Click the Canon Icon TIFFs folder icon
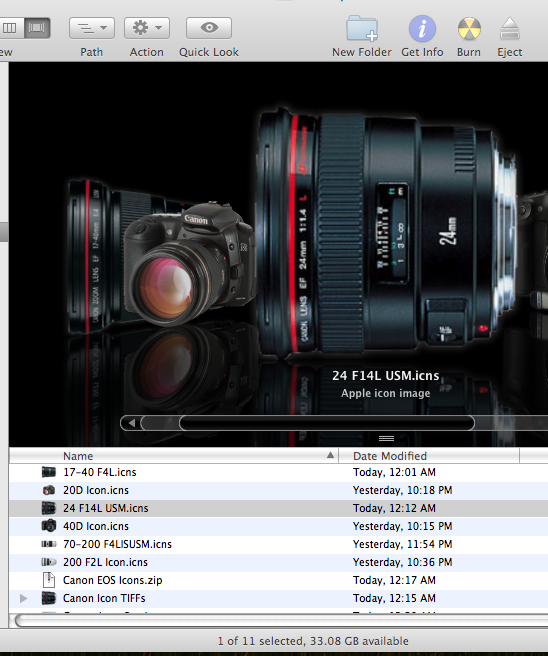 pos(49,598)
